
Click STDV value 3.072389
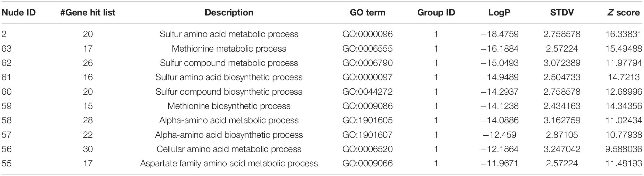click(x=562, y=63)
